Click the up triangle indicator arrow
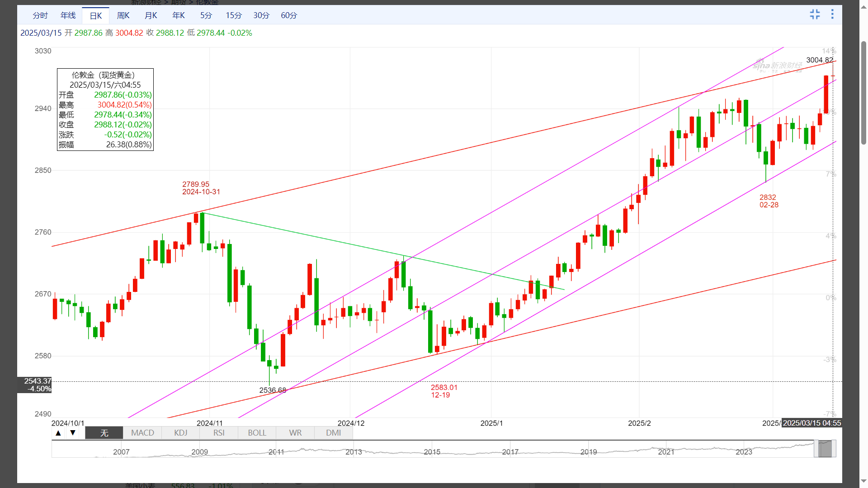Screen dimensions: 868x488 click(x=58, y=433)
